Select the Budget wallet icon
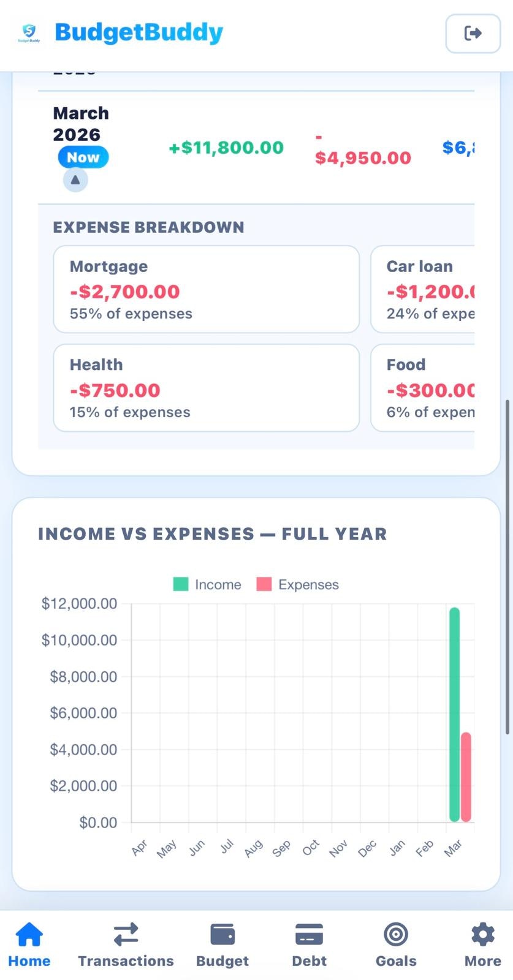This screenshot has height=980, width=513. click(222, 935)
